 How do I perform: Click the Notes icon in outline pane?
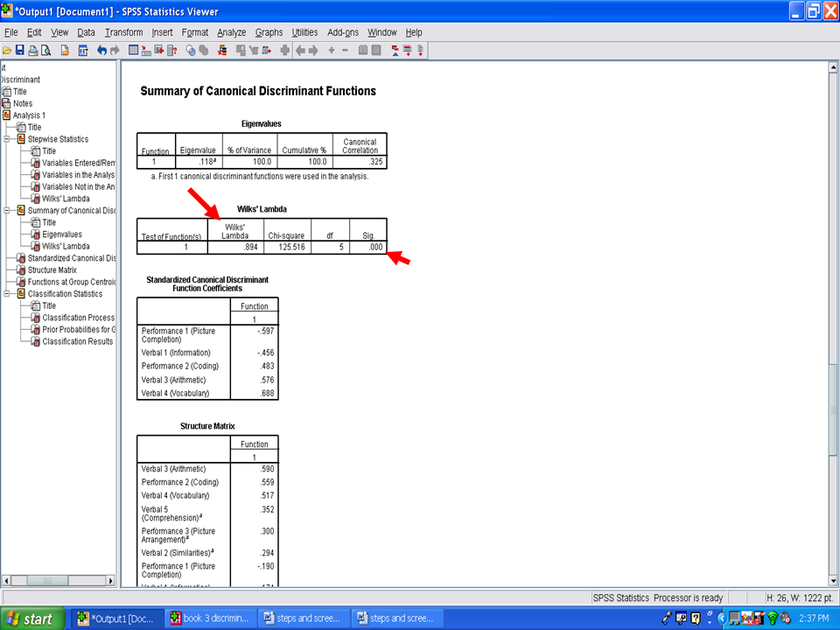coord(6,103)
